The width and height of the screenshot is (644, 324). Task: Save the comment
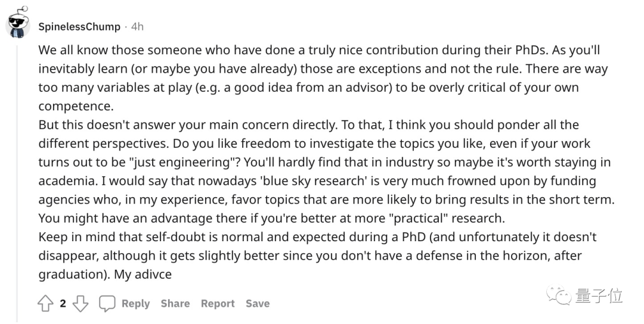pyautogui.click(x=258, y=304)
